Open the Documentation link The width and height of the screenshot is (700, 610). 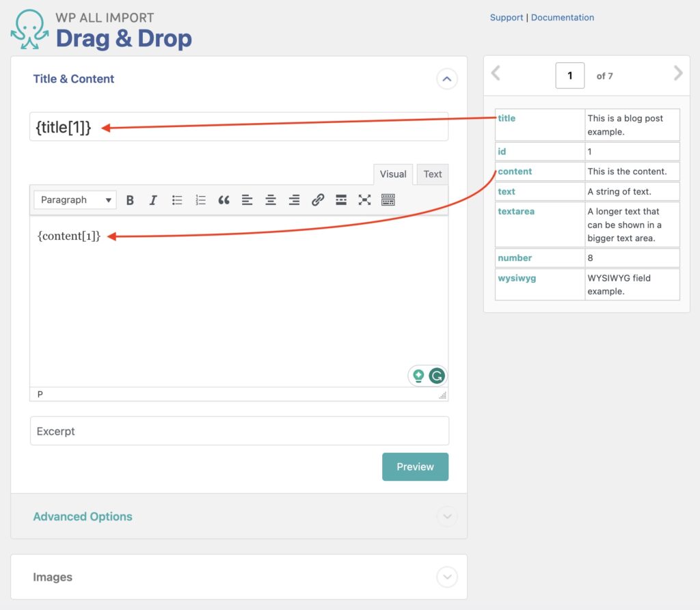point(562,18)
